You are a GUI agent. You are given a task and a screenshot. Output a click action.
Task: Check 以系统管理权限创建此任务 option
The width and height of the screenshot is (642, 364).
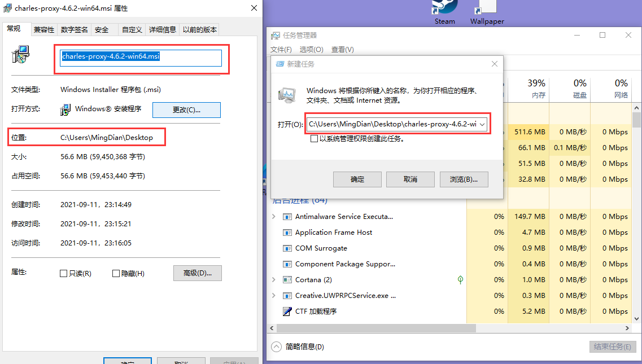tap(314, 139)
